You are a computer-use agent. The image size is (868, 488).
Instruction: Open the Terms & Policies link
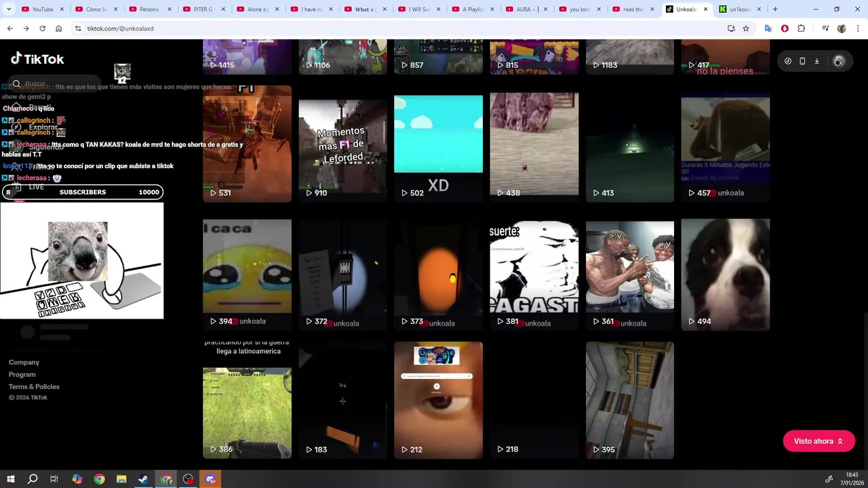(34, 387)
